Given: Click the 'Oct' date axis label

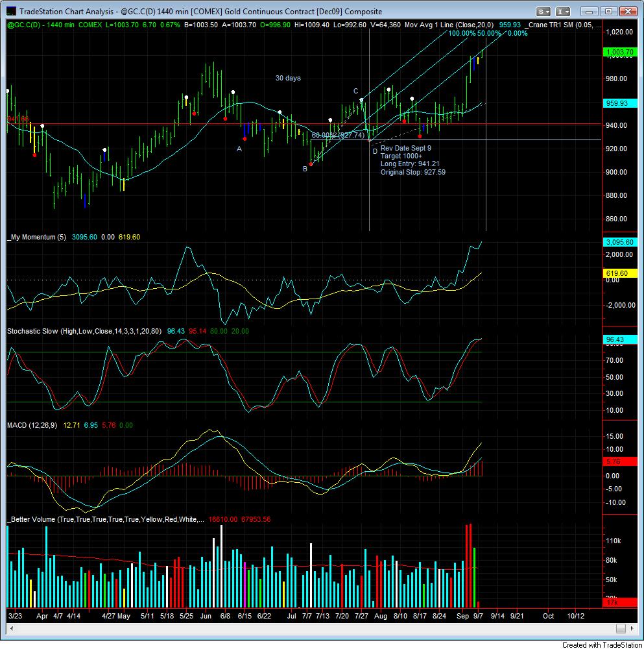Looking at the screenshot, I should (549, 616).
